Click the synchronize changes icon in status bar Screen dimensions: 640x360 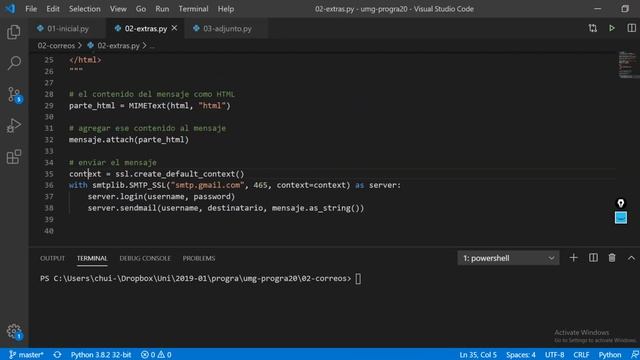(57, 355)
